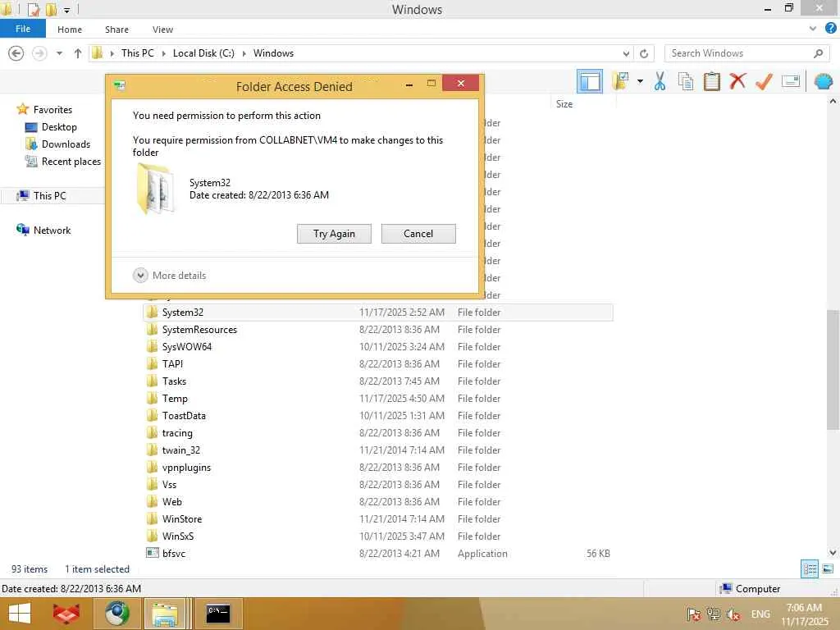Open the blue Help question mark
This screenshot has width=840, height=630.
(x=830, y=29)
